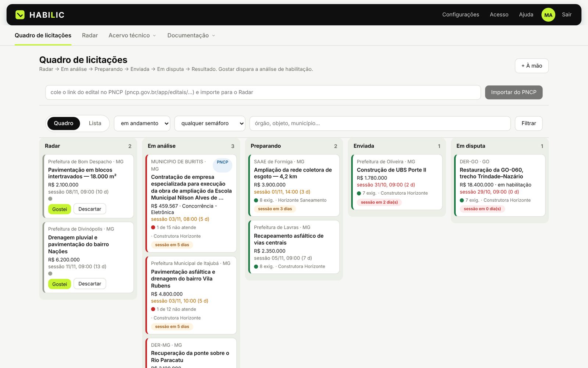Click 'sessão em 2 dia(s)' tag
This screenshot has height=368, width=588.
379,202
